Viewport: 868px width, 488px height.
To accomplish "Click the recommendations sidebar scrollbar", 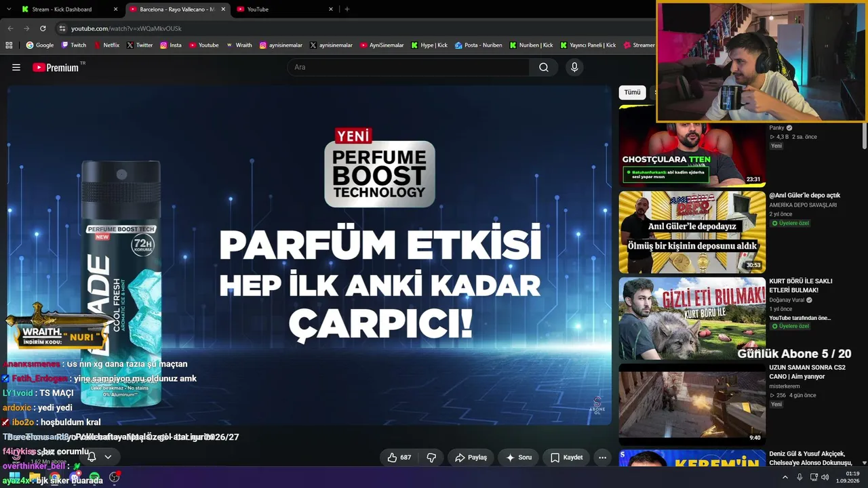I will 864,136.
